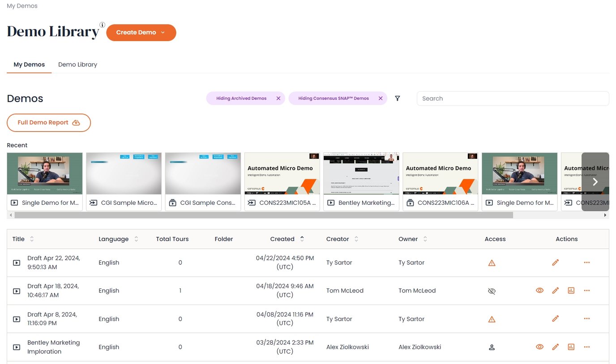
Task: Click the My Demos breadcrumb link
Action: [x=22, y=5]
